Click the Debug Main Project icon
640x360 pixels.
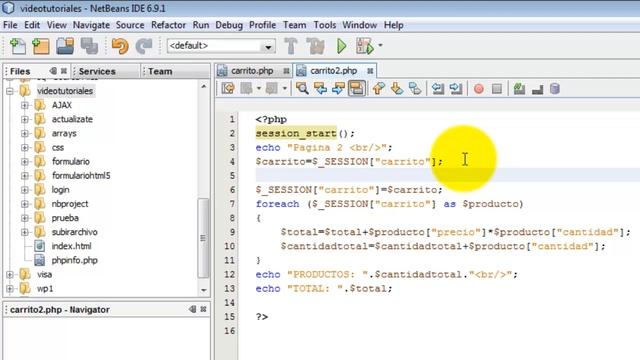coord(364,46)
